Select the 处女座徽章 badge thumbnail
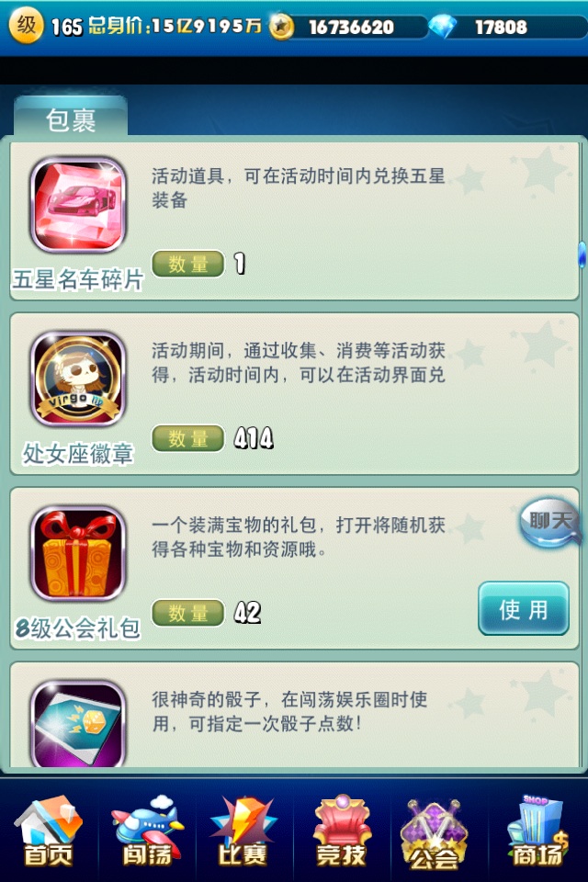Screen dimensions: 588x882 78,379
